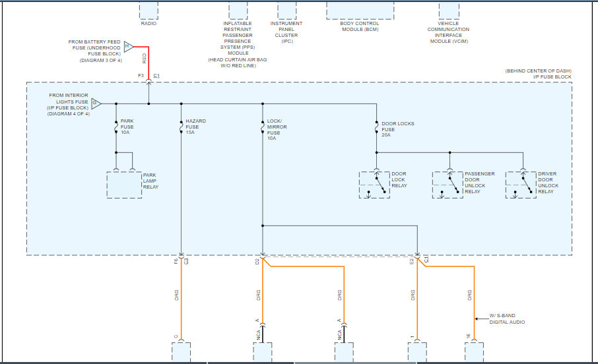Click the C3 connector label
The image size is (598, 364).
(x=186, y=262)
